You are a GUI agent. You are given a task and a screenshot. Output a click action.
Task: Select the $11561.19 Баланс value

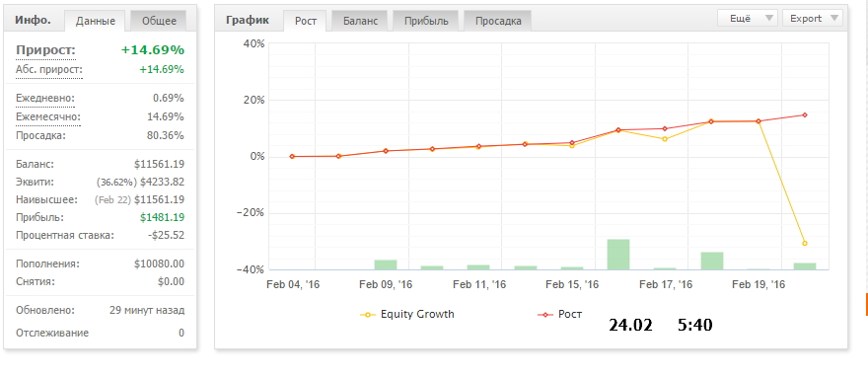[160, 165]
